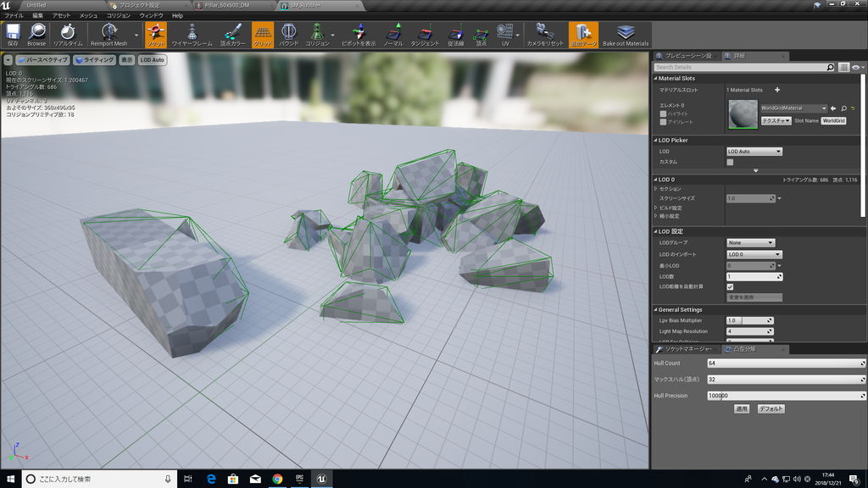Switch to ソケットマネージャー tab
The width and height of the screenshot is (868, 488).
tap(687, 349)
